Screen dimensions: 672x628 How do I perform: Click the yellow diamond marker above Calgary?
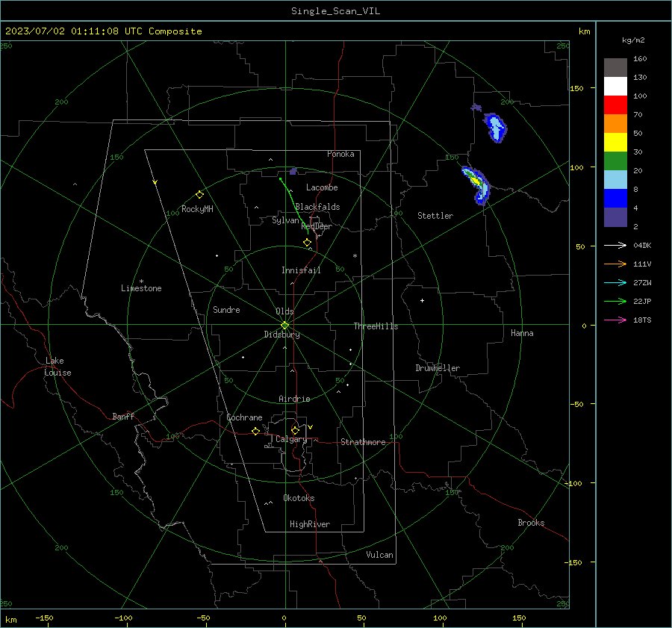pyautogui.click(x=295, y=430)
